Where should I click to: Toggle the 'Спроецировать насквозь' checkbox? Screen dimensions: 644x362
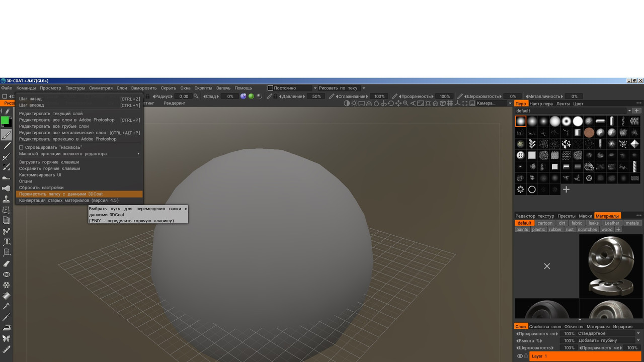(21, 147)
